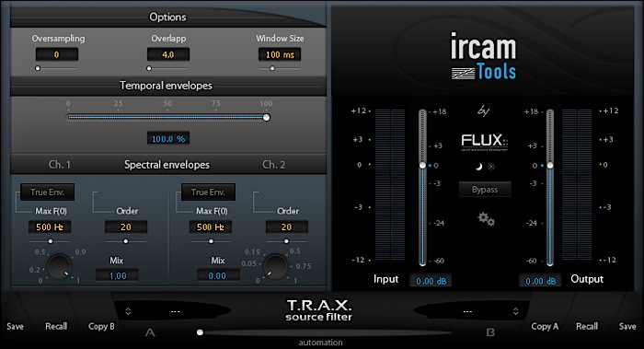
Task: Switch to the night mode moon icon
Action: [479, 167]
